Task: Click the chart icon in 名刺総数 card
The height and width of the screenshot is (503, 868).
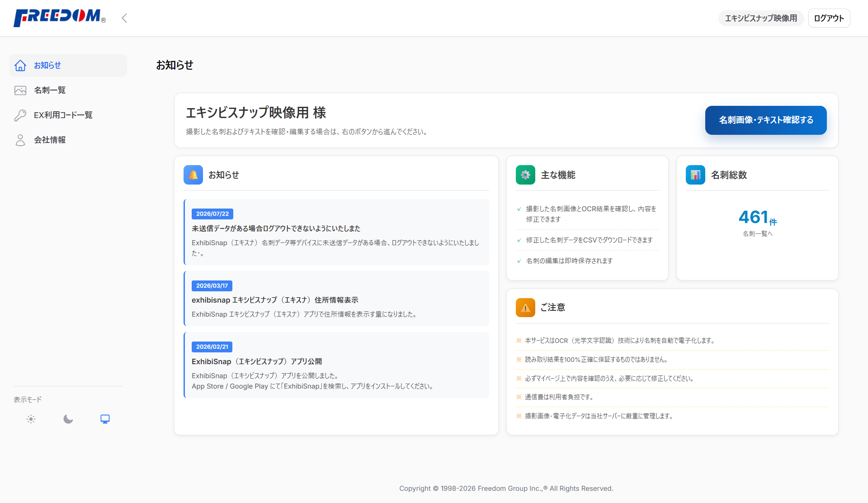Action: 695,175
